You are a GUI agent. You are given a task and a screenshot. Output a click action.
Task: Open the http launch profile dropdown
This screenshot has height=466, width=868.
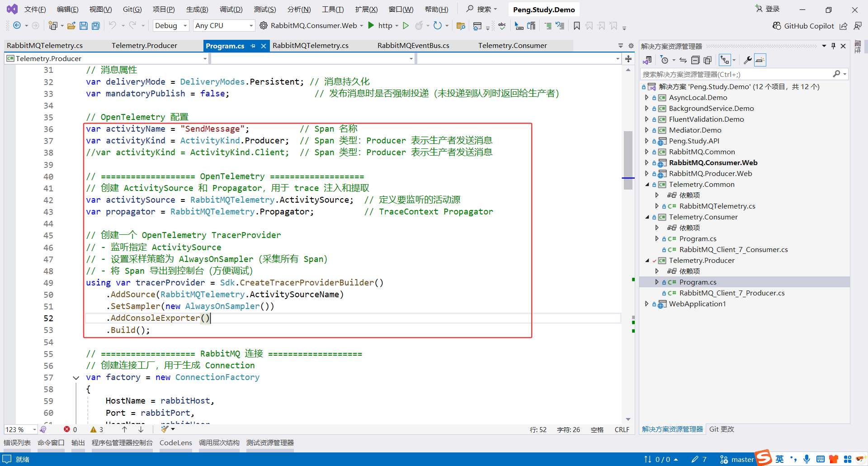point(397,26)
